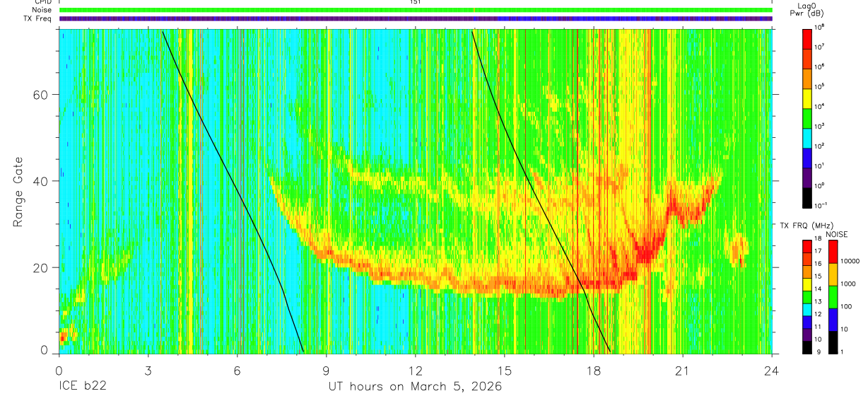
Task: Select the 'ICE b22' radar label
Action: 83,387
